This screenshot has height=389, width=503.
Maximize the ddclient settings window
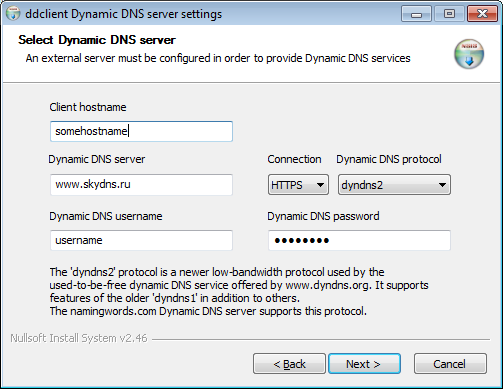[449, 14]
